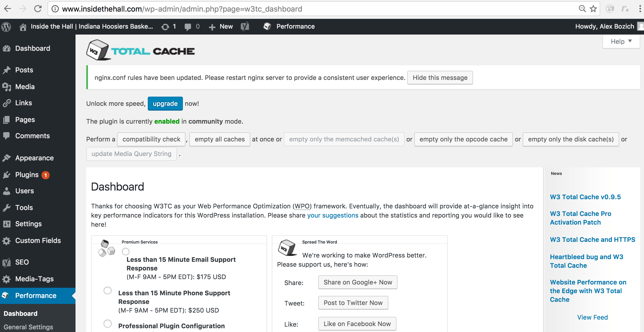Screen dimensions: 644x332
Task: Click empty all caches
Action: [x=220, y=139]
